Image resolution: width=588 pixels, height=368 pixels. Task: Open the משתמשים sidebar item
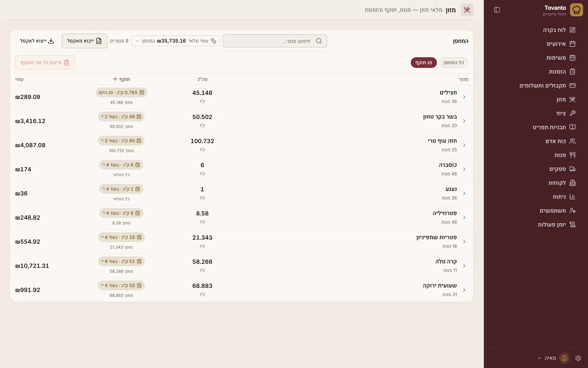tap(535, 210)
